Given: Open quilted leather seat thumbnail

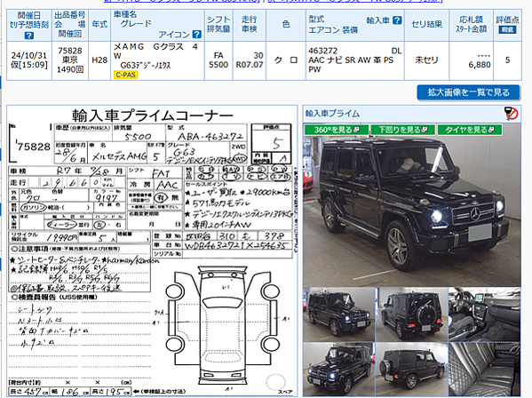Looking at the screenshot, I should coord(484,370).
